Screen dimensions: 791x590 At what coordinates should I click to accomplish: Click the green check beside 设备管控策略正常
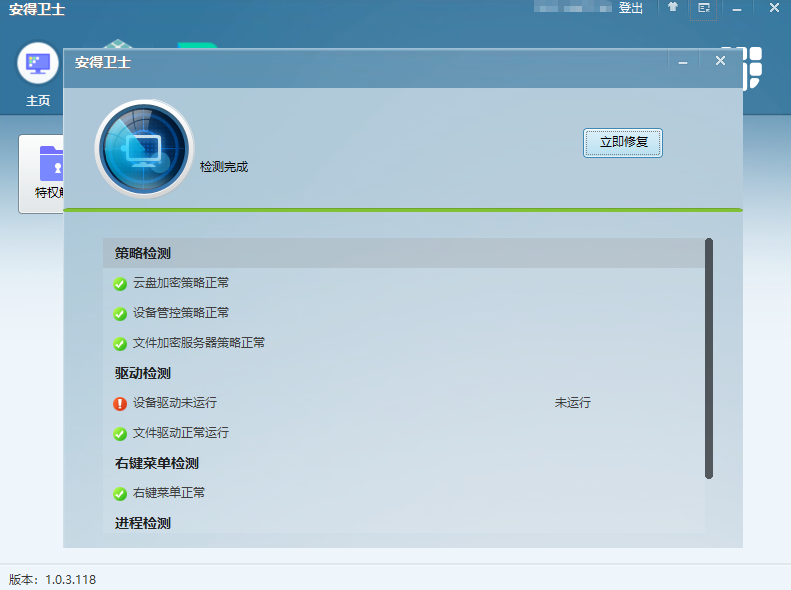120,314
